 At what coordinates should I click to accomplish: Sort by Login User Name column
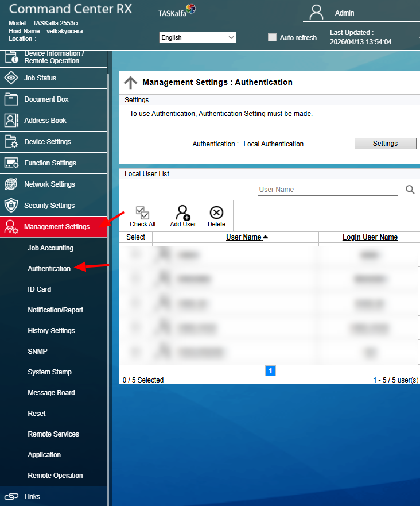tap(370, 237)
